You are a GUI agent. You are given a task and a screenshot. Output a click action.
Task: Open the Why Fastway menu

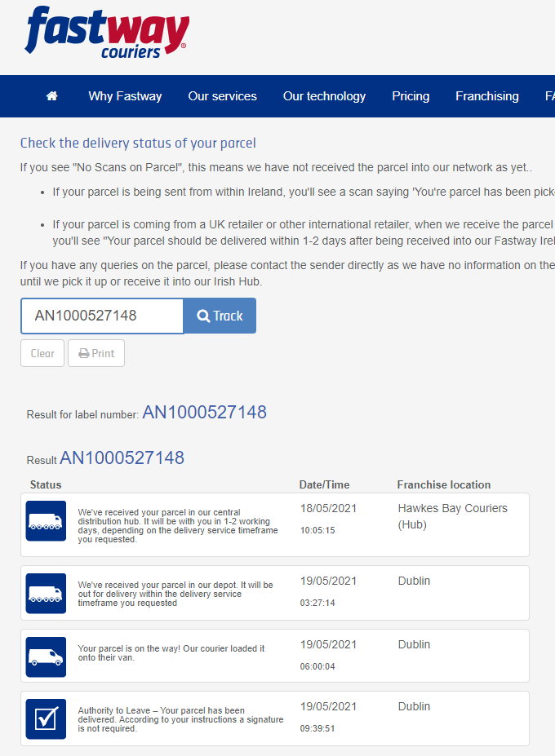(125, 96)
